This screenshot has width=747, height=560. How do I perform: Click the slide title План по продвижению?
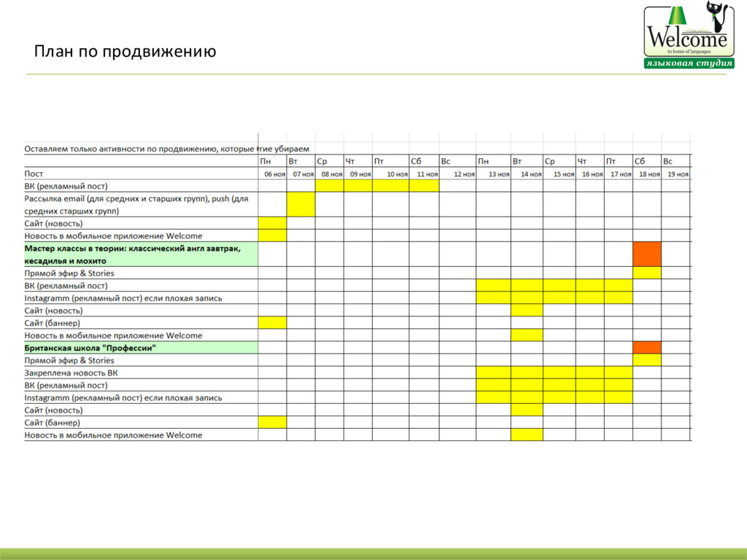click(125, 52)
